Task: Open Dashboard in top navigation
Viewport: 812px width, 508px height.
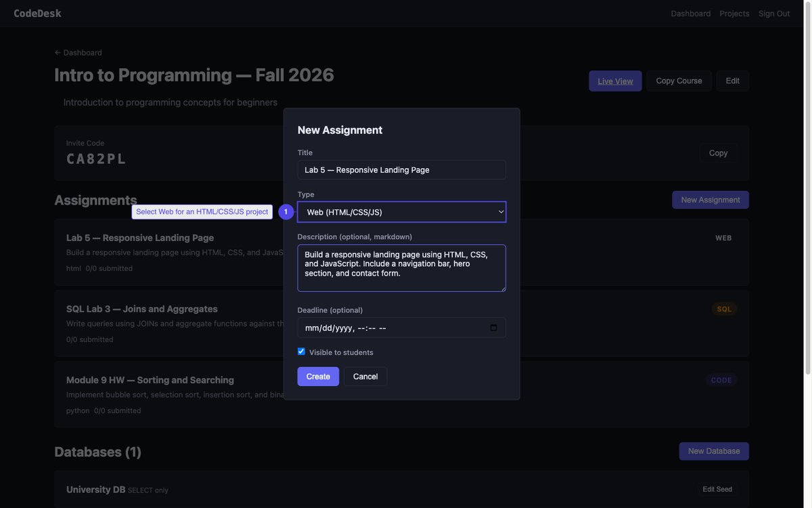Action: [690, 14]
